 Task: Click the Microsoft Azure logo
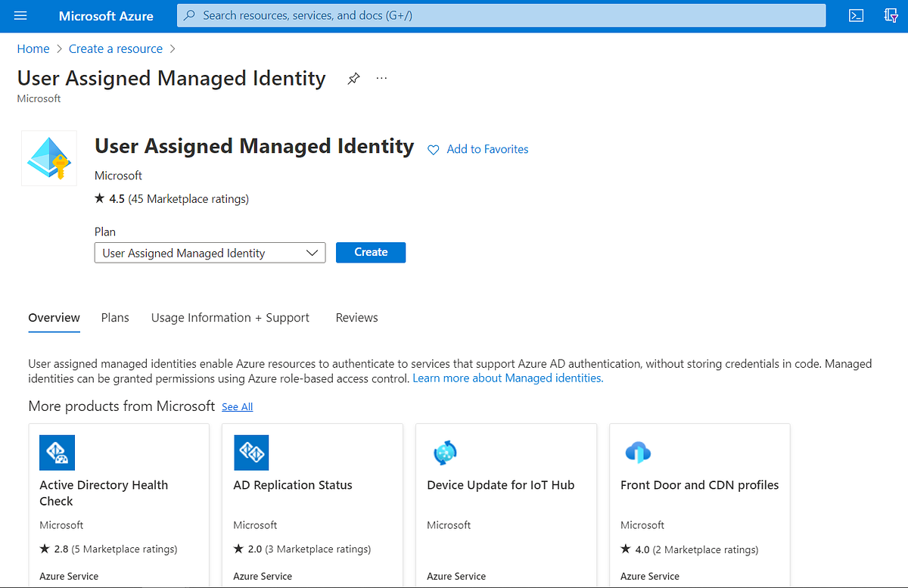click(106, 16)
